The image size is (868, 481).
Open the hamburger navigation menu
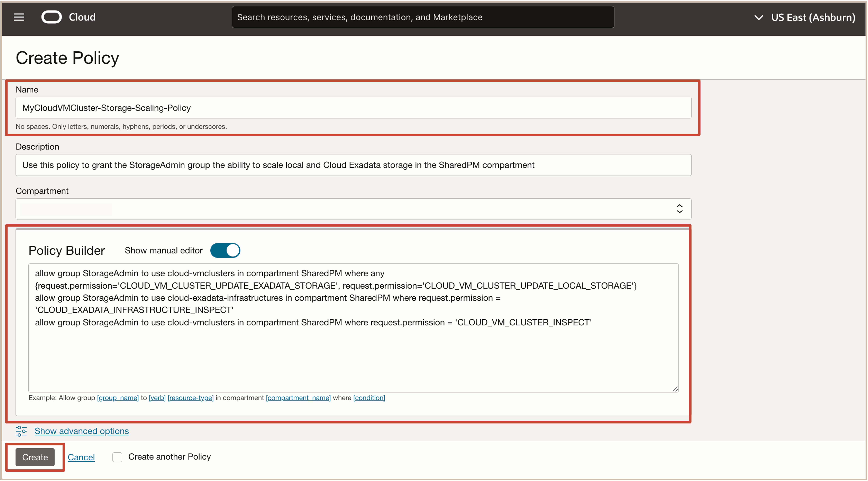click(x=19, y=17)
